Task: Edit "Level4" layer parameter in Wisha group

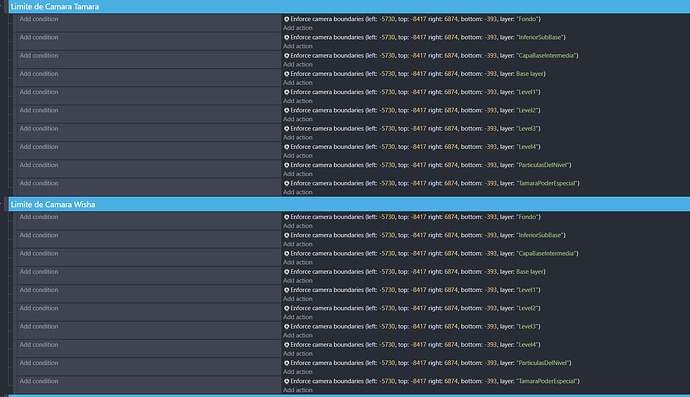Action: pyautogui.click(x=527, y=345)
